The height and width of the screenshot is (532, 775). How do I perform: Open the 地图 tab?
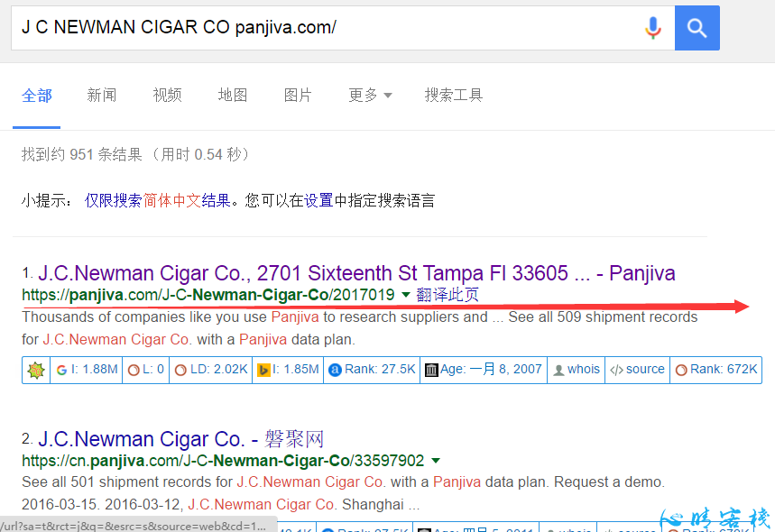click(x=232, y=95)
